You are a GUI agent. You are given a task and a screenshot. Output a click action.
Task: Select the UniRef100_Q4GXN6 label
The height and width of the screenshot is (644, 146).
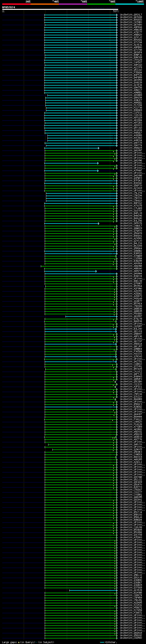(x=131, y=161)
